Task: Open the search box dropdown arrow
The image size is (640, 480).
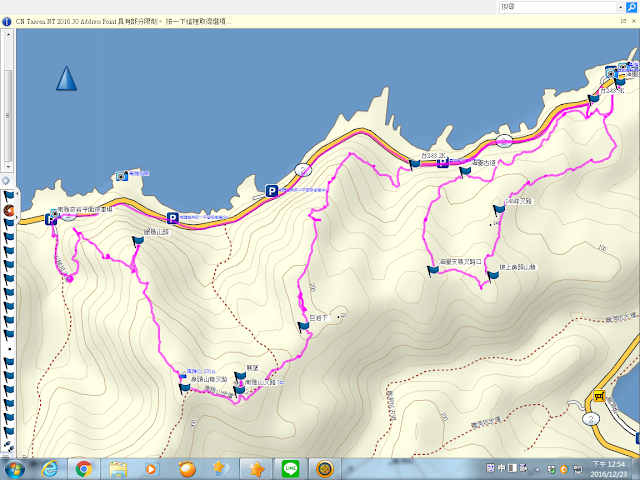Action: click(620, 7)
